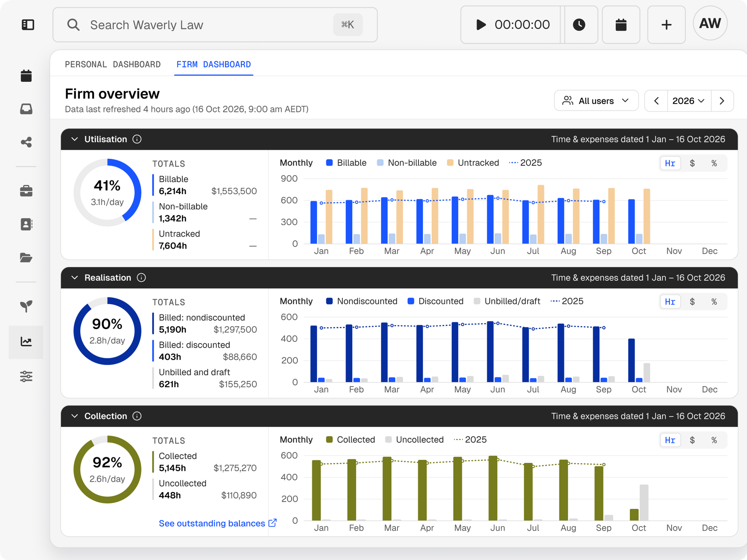Open the settings sliders sidebar icon
The image size is (747, 560).
tap(26, 376)
